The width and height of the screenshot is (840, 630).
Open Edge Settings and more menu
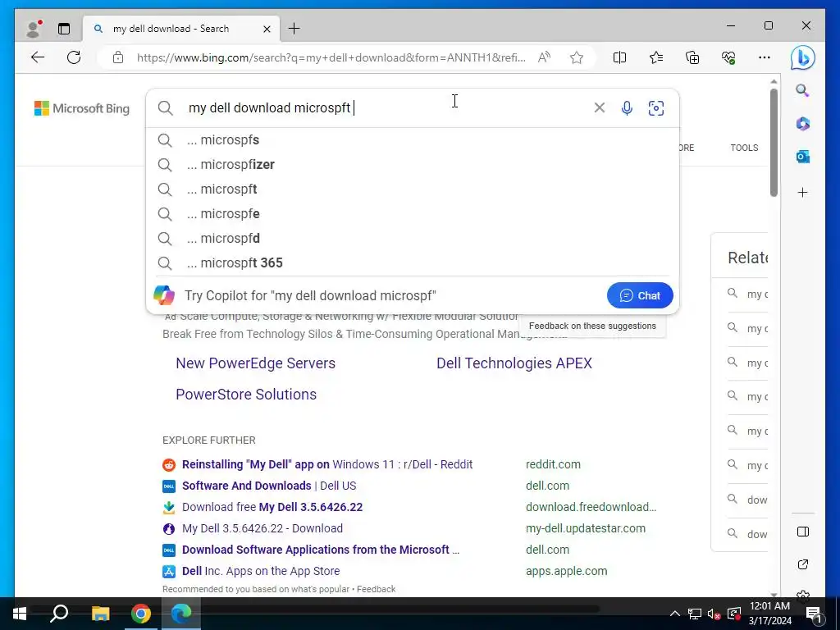click(x=765, y=57)
